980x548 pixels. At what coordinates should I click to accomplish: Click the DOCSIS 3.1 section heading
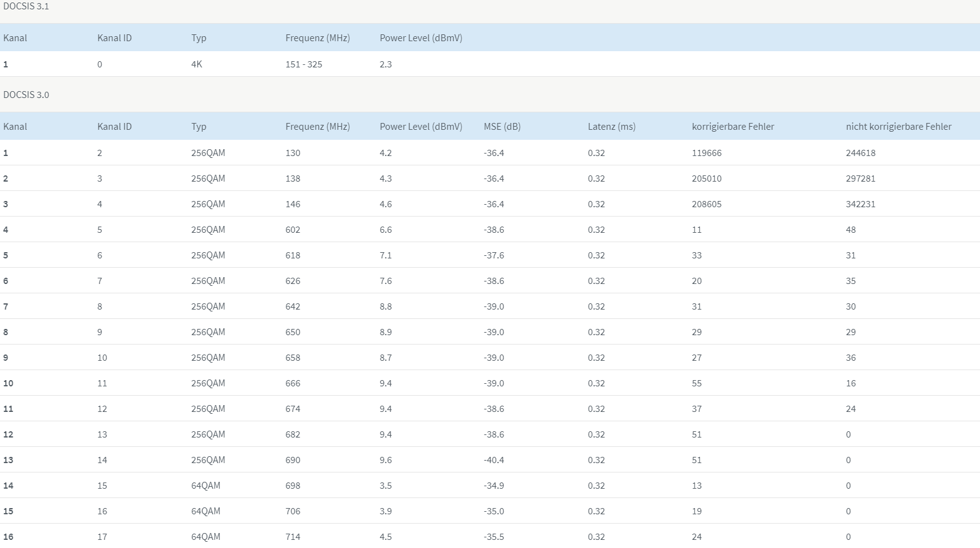pyautogui.click(x=26, y=6)
